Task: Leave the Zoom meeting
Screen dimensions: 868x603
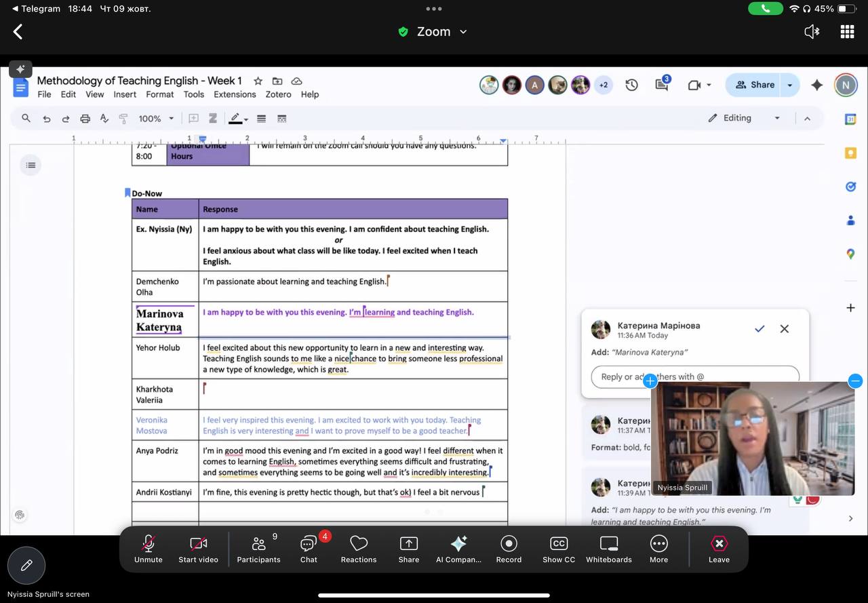Action: click(x=719, y=548)
